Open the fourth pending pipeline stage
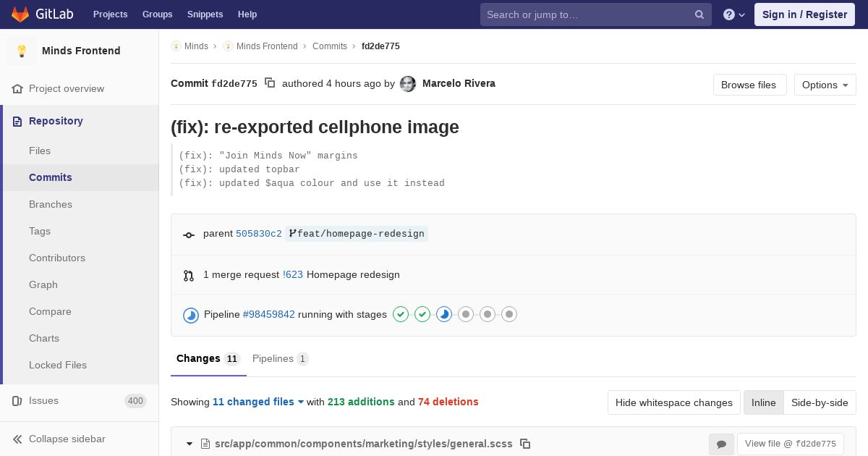The image size is (868, 456). 466,314
